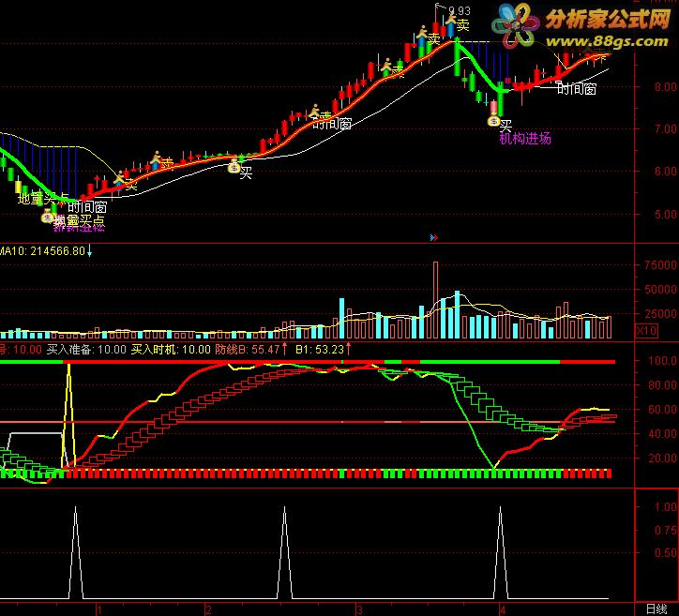Select the B1: 53.23 readout

[x=320, y=350]
